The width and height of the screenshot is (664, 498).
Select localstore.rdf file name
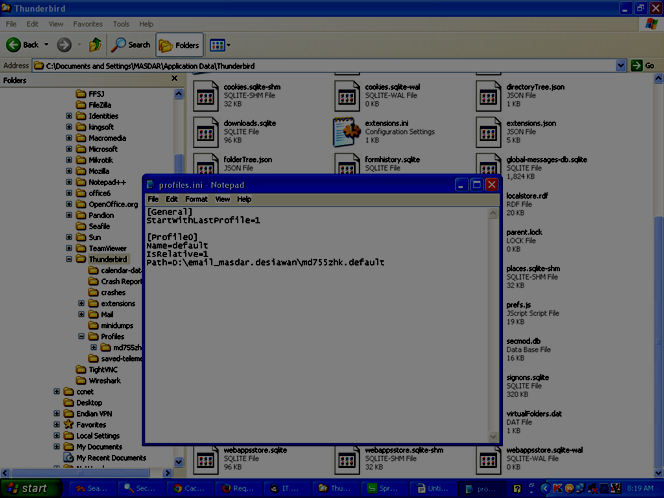tap(527, 196)
